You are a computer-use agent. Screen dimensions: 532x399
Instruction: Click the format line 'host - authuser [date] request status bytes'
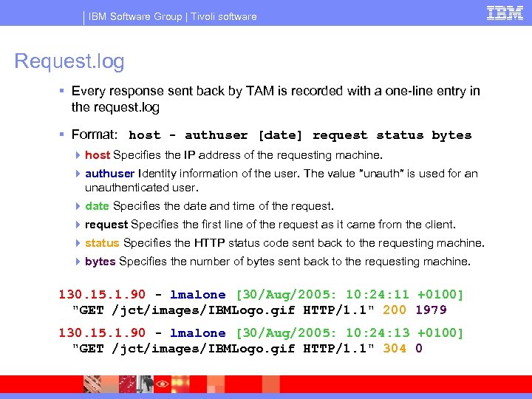click(300, 135)
